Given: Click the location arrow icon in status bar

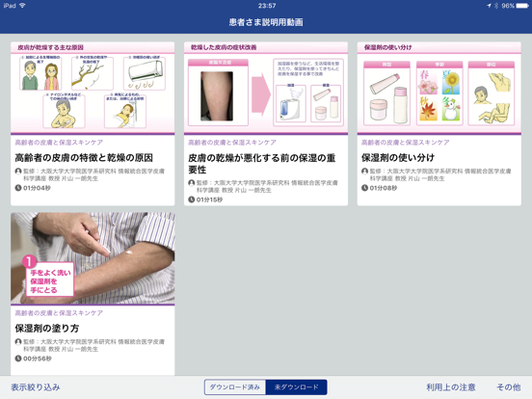Looking at the screenshot, I should tap(489, 6).
